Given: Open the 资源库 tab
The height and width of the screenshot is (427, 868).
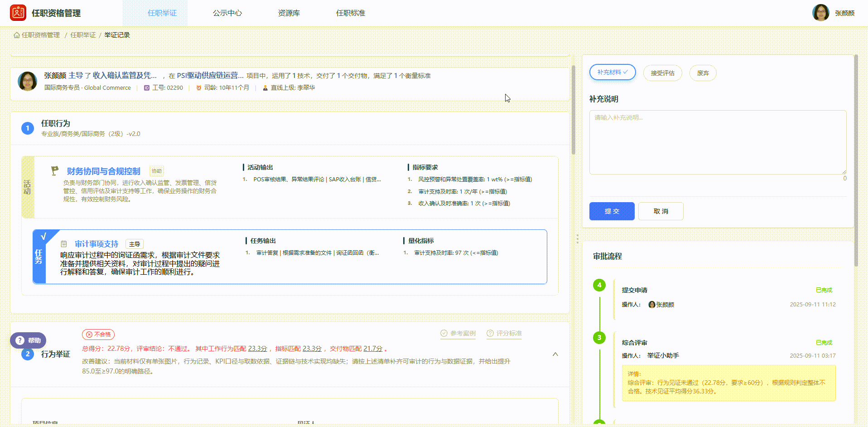Looking at the screenshot, I should click(x=289, y=13).
